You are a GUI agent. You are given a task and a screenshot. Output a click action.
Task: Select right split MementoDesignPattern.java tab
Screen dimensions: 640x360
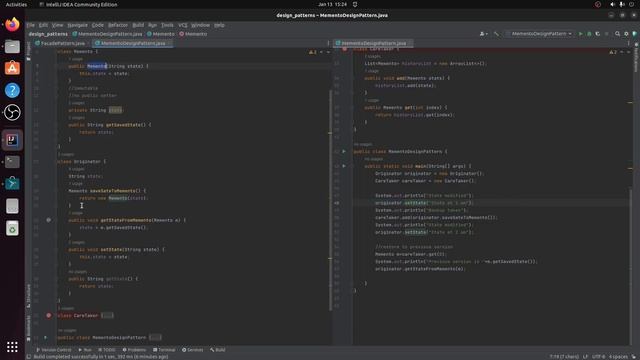tap(373, 43)
